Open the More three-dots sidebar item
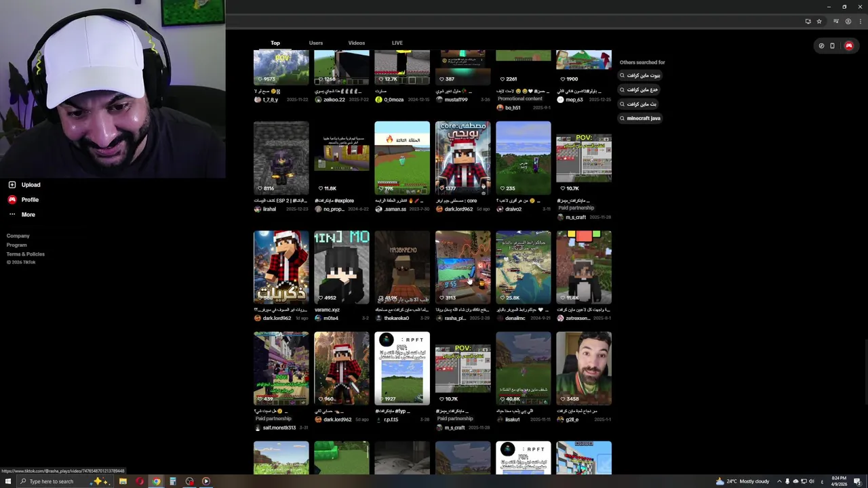868x488 pixels. pos(12,214)
